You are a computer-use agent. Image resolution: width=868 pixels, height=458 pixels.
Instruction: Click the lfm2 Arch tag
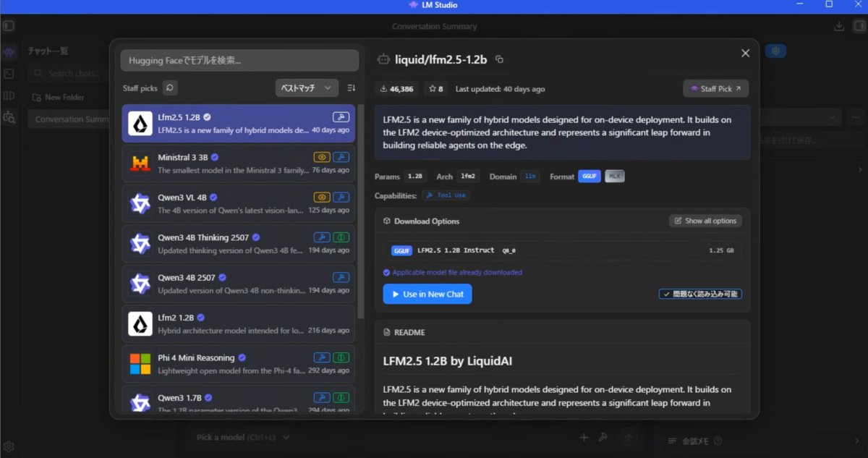tap(469, 177)
